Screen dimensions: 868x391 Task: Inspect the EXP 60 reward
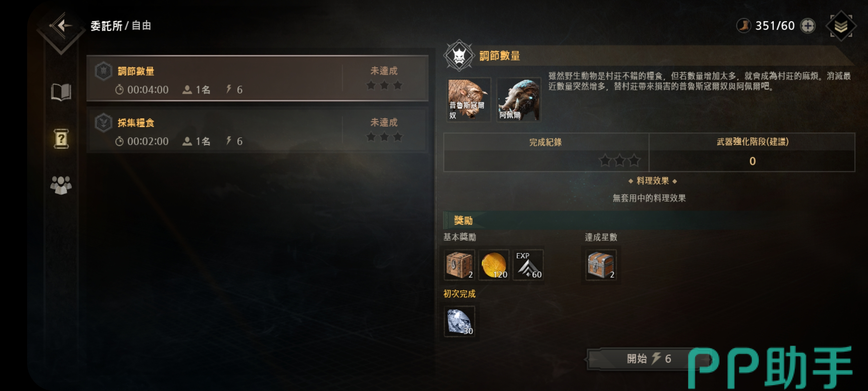pyautogui.click(x=528, y=265)
